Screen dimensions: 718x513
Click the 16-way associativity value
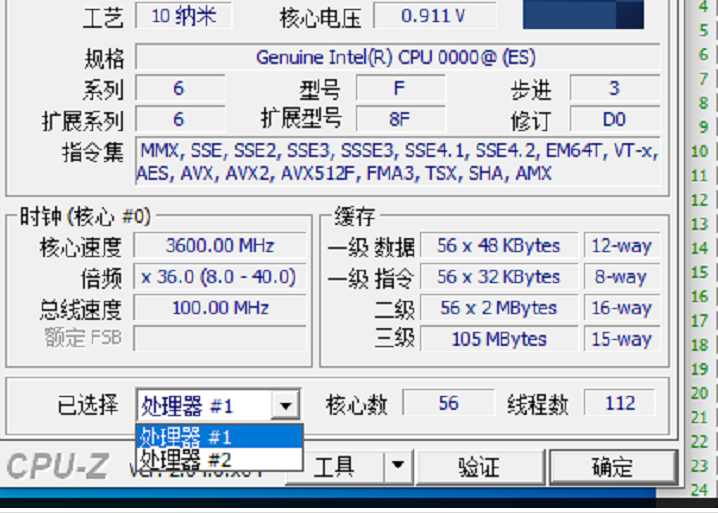point(622,308)
